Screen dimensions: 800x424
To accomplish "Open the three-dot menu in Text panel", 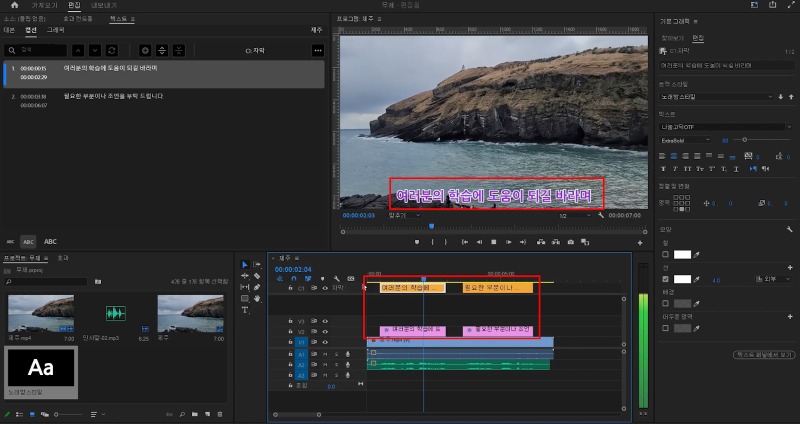I will (318, 49).
